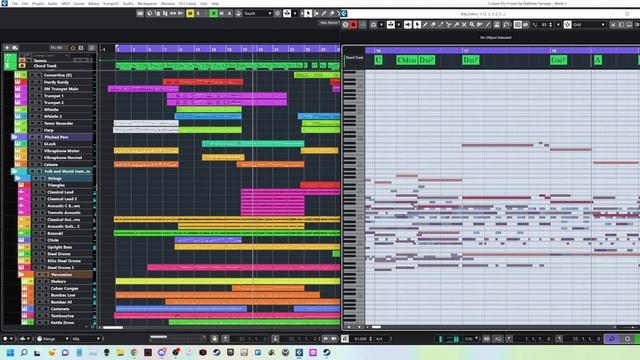Viewport: 640px width, 360px height.
Task: Click Add Track plus button
Action: point(7,48)
